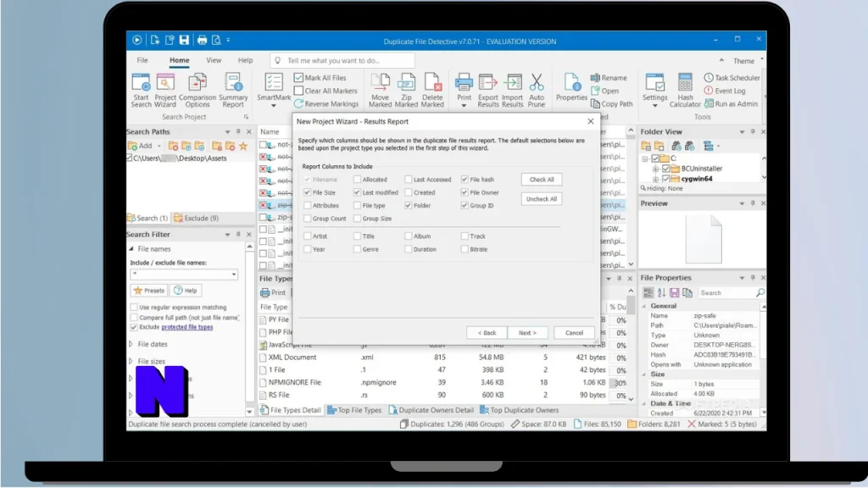
Task: Enable the Created column checkbox
Action: point(408,192)
